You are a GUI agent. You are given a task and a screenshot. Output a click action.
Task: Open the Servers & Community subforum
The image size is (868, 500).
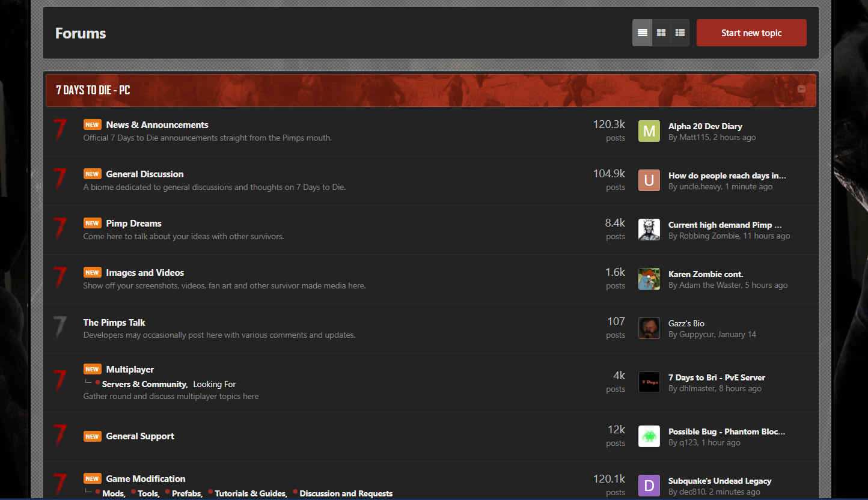(144, 384)
